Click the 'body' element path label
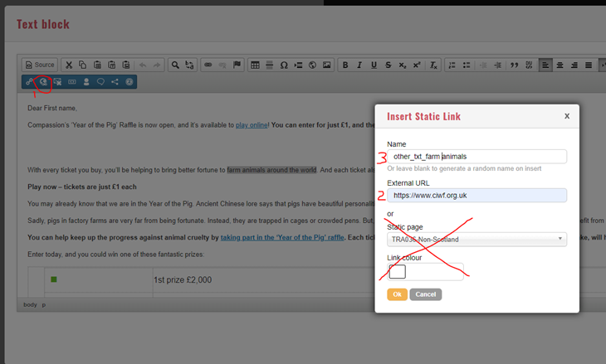Viewport: 606px width, 364px height. pyautogui.click(x=30, y=304)
